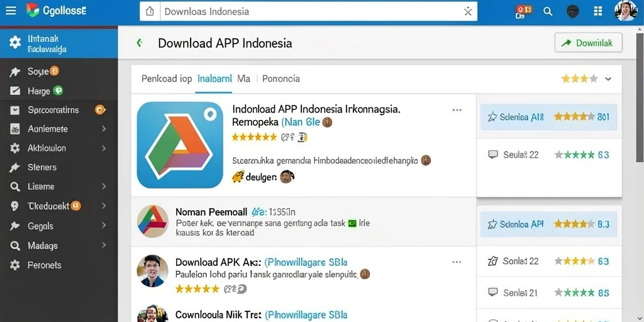
Task: Click the Download APK Aks avatar thumbnail
Action: 152,270
